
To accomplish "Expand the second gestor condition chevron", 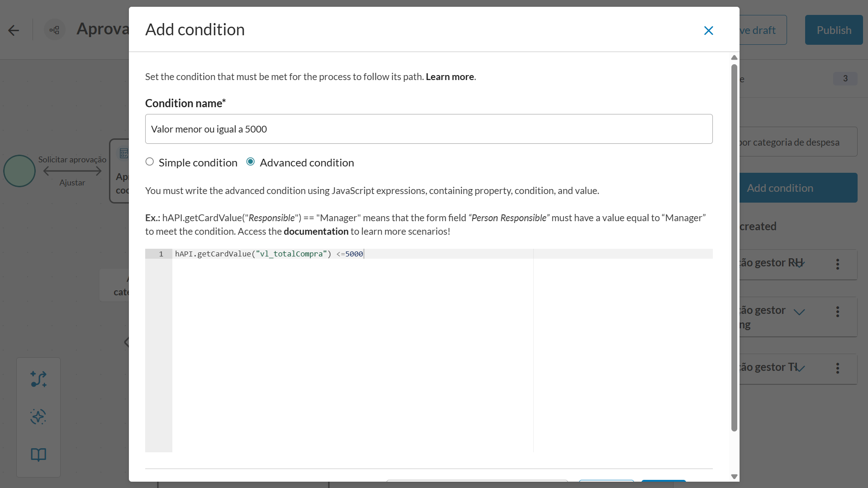I will (800, 312).
